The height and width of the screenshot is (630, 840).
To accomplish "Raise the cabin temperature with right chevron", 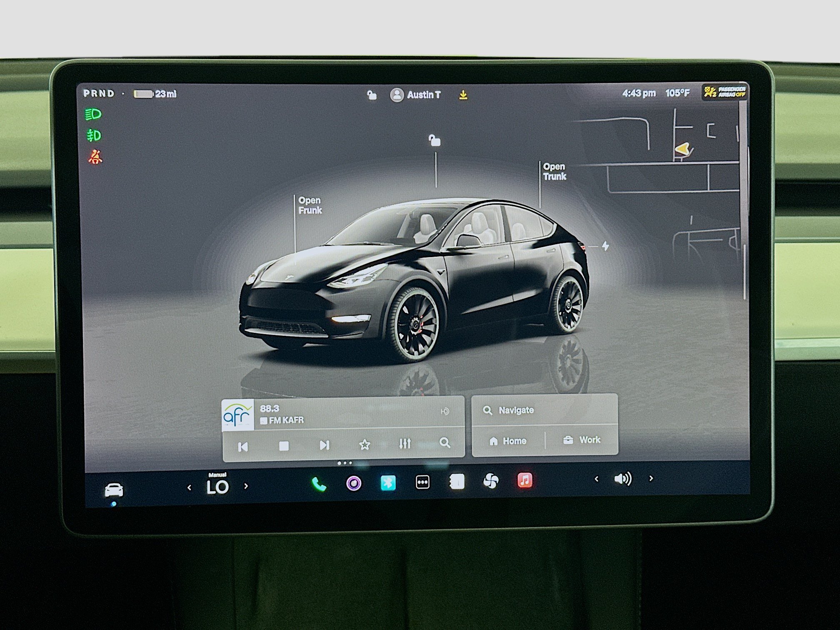I will (x=246, y=486).
